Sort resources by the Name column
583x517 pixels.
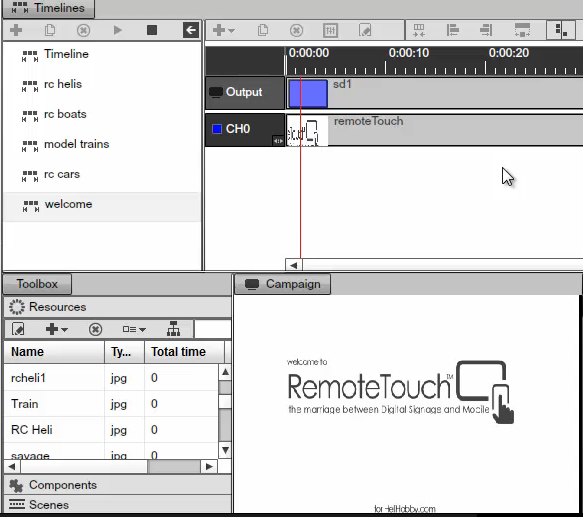point(54,352)
